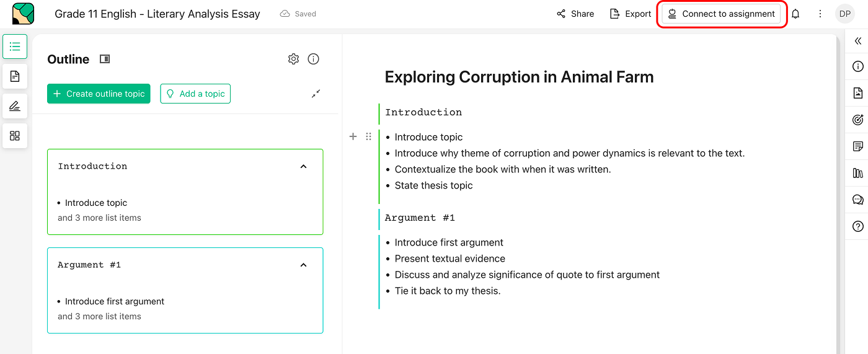Open the writing pen tool in sidebar
868x354 pixels.
[15, 106]
